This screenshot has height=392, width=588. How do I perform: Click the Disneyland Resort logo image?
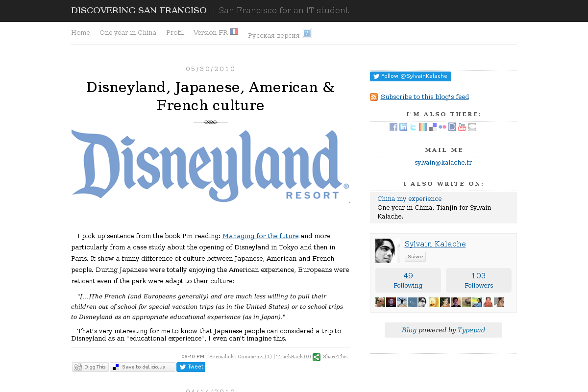[x=210, y=166]
